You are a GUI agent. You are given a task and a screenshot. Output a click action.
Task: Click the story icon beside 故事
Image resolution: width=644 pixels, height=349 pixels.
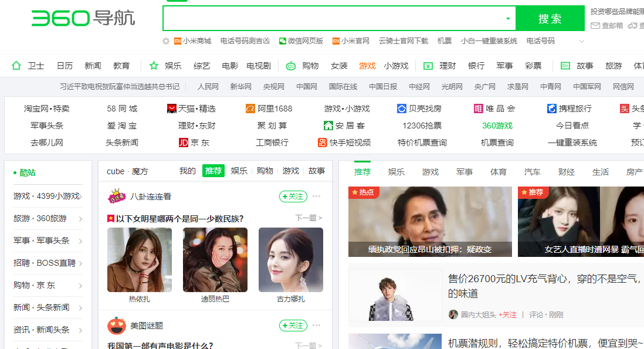pyautogui.click(x=565, y=66)
